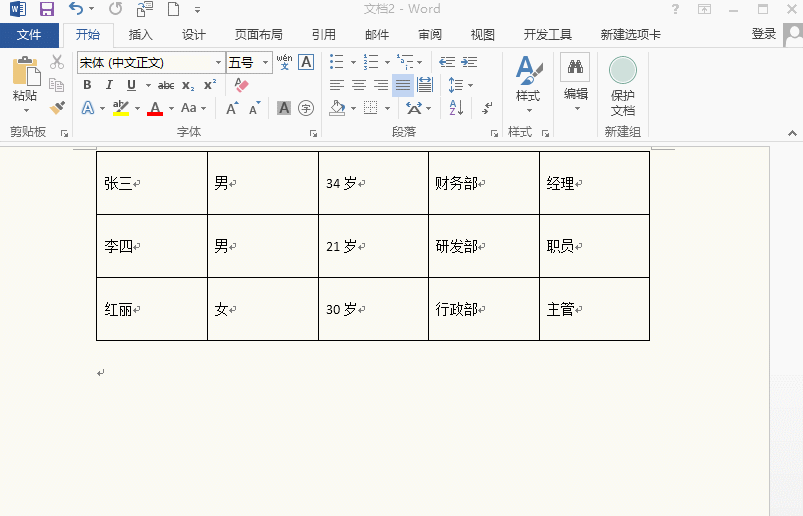803x516 pixels.
Task: Apply distributed alignment
Action: coord(425,85)
